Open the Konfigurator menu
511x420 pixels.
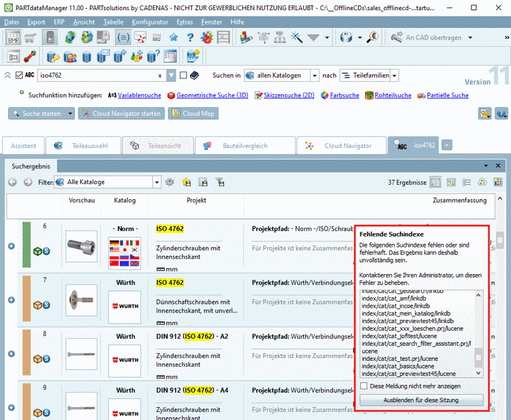coord(150,22)
